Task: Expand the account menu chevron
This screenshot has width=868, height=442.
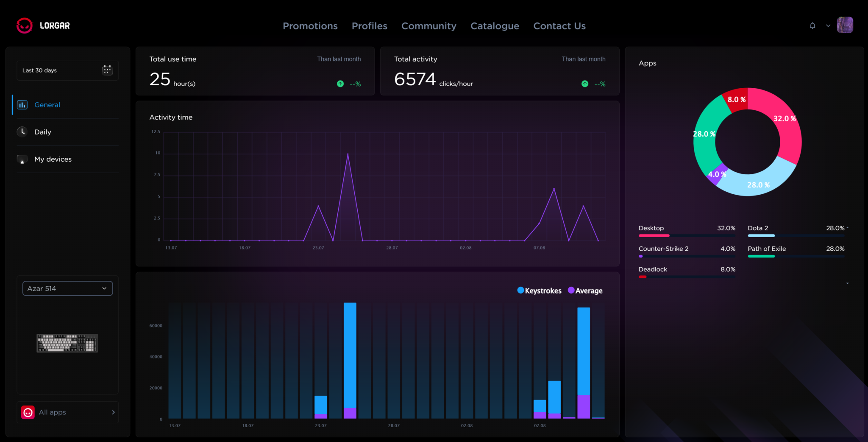Action: click(828, 25)
